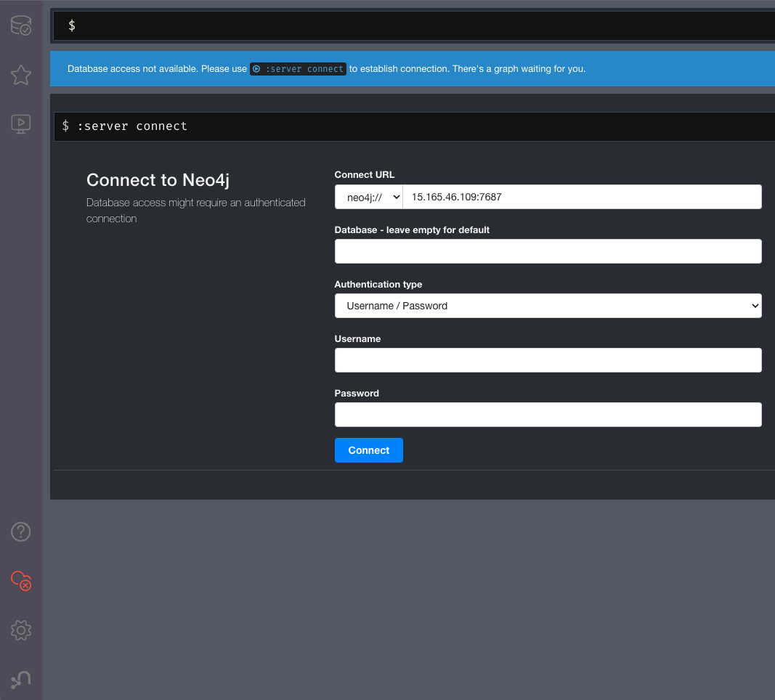Click the 'Authentication type' label
Image resolution: width=775 pixels, height=700 pixels.
click(378, 285)
